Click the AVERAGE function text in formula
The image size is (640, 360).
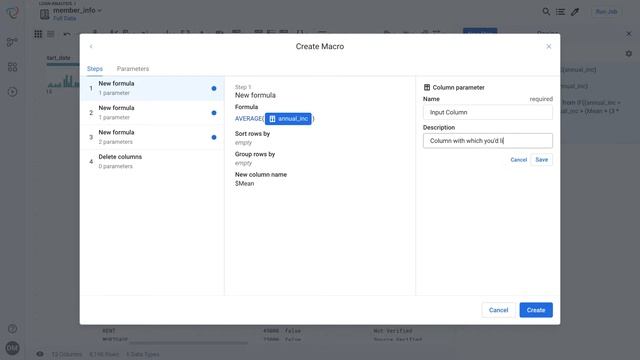tap(248, 119)
